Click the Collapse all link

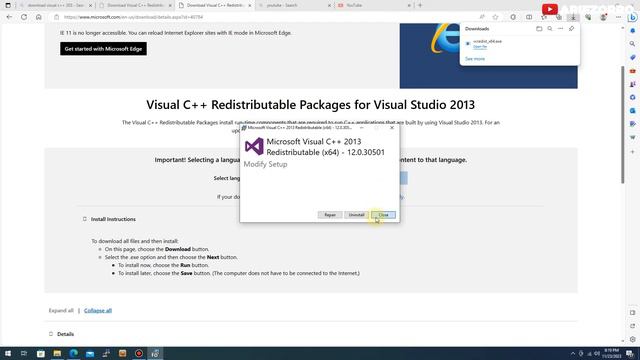tap(98, 311)
